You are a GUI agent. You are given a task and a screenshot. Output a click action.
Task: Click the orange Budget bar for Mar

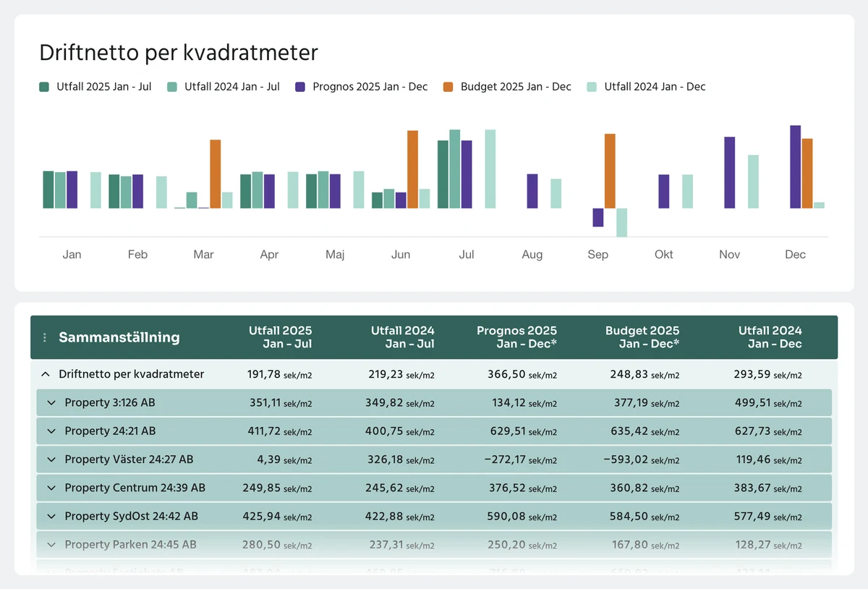(216, 174)
